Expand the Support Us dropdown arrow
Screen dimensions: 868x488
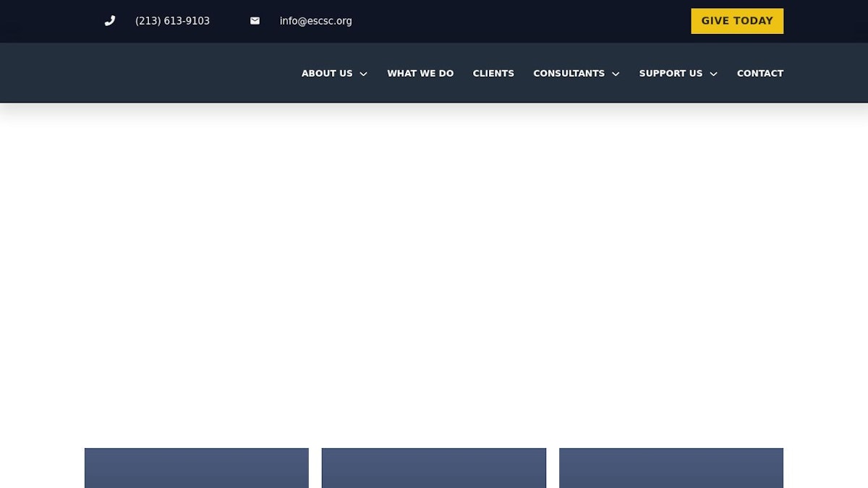pos(713,74)
